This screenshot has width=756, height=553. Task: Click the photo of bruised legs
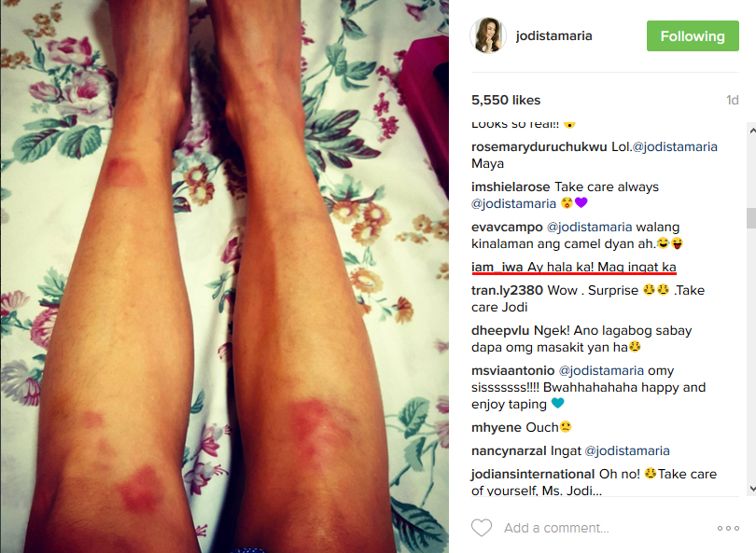click(224, 276)
